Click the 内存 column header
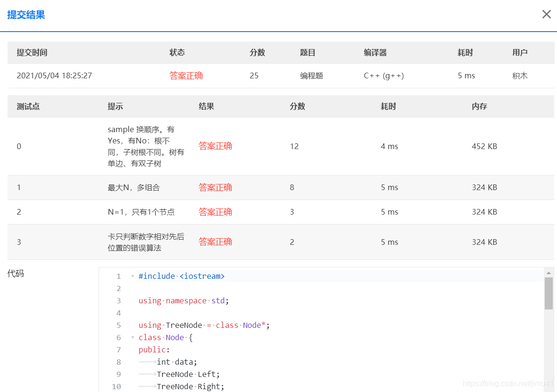The height and width of the screenshot is (392, 557). point(479,106)
